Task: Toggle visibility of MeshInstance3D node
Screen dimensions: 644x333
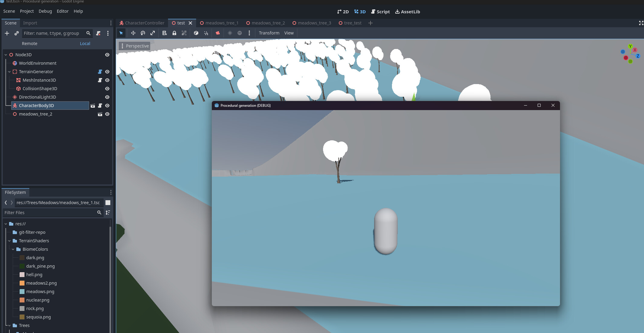Action: coord(107,80)
